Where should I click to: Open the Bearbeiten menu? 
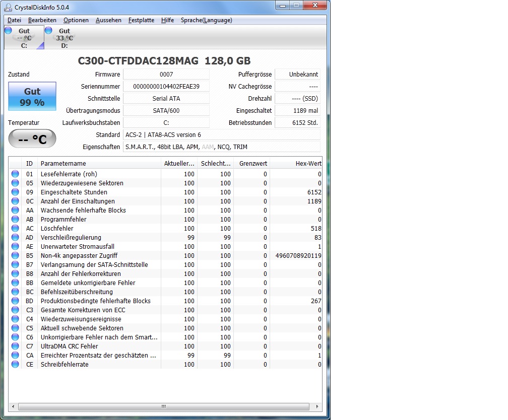click(42, 20)
